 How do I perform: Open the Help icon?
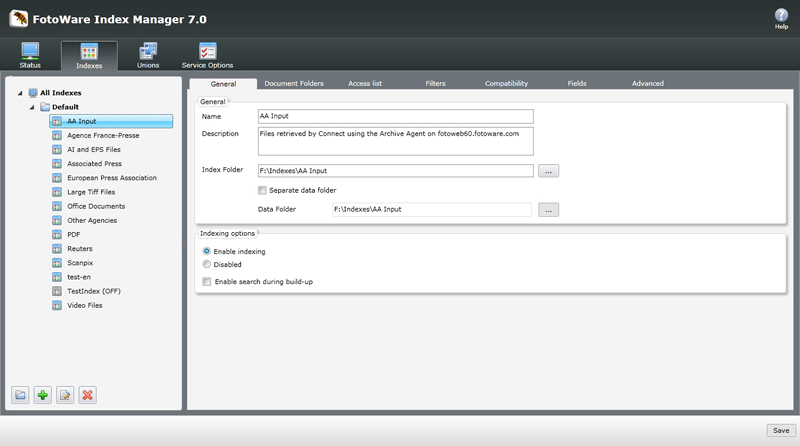pos(781,19)
